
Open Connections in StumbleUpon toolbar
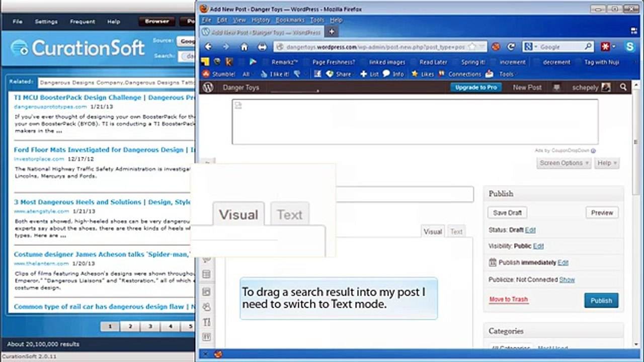[460, 74]
